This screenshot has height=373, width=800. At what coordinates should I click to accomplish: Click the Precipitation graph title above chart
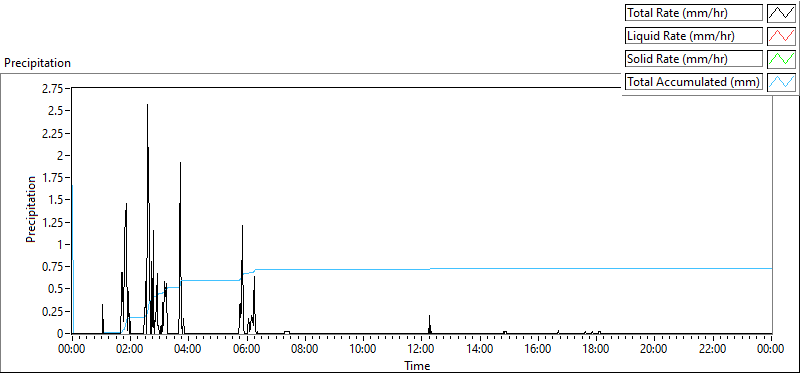[x=37, y=63]
